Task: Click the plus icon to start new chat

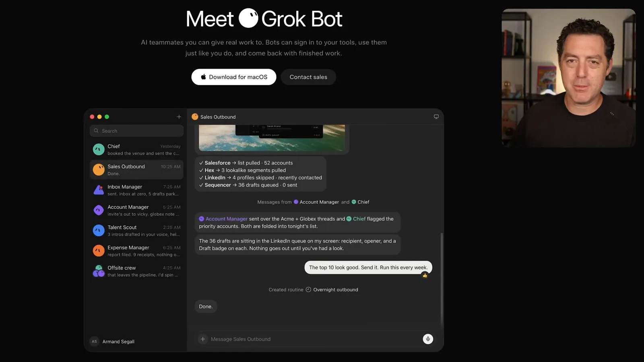Action: 179,117
